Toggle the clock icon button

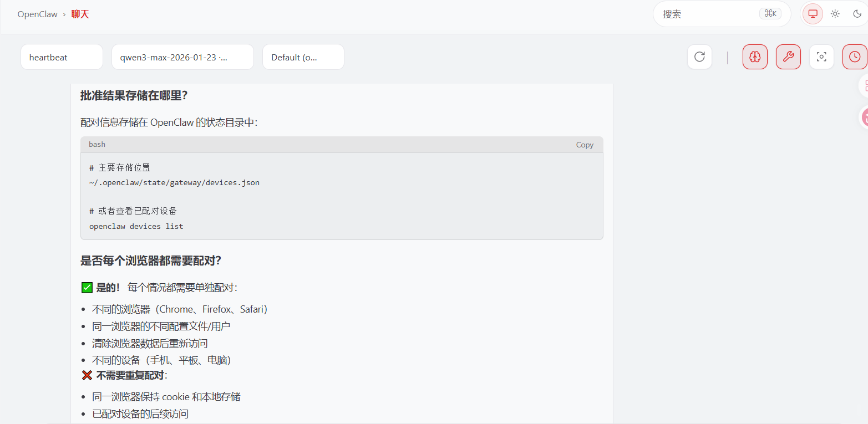click(x=855, y=57)
